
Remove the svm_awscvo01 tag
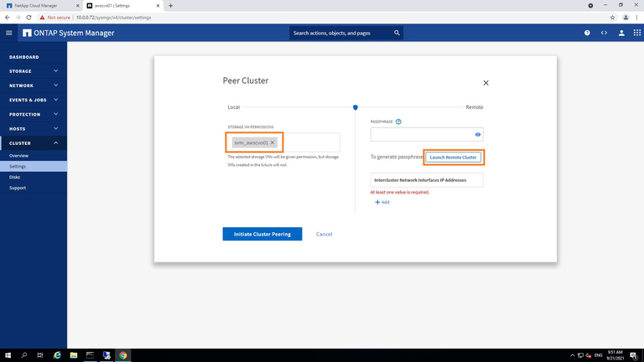(273, 142)
